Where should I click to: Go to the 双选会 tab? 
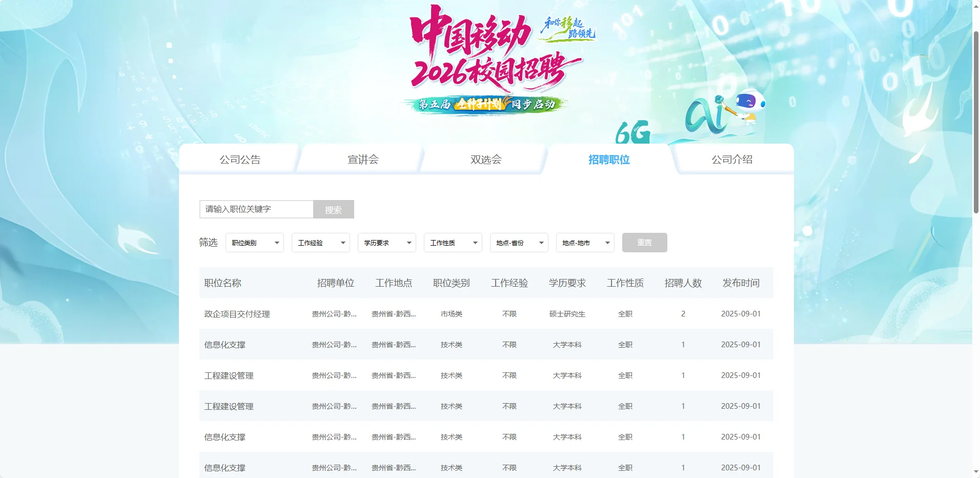pyautogui.click(x=486, y=160)
